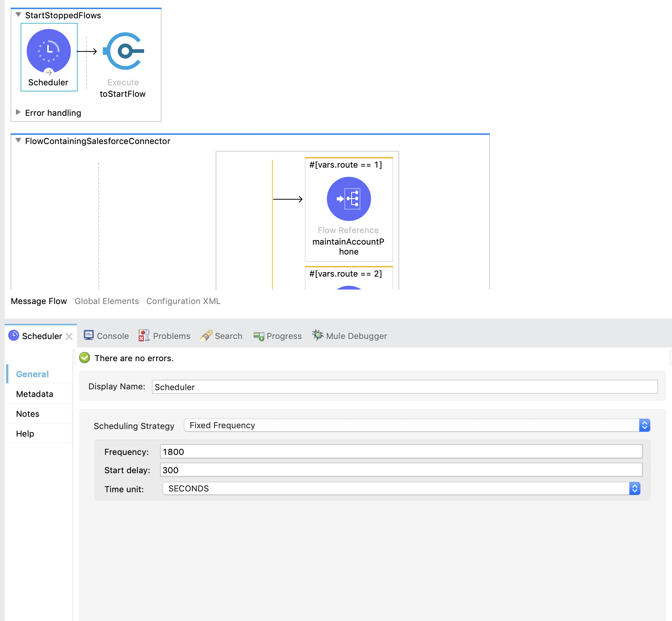
Task: Click the Frequency input field
Action: pos(401,451)
